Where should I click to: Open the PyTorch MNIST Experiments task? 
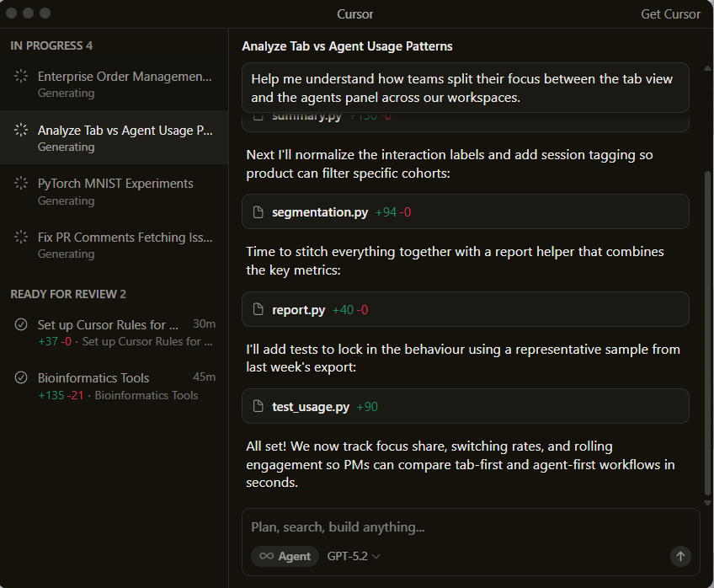click(115, 184)
